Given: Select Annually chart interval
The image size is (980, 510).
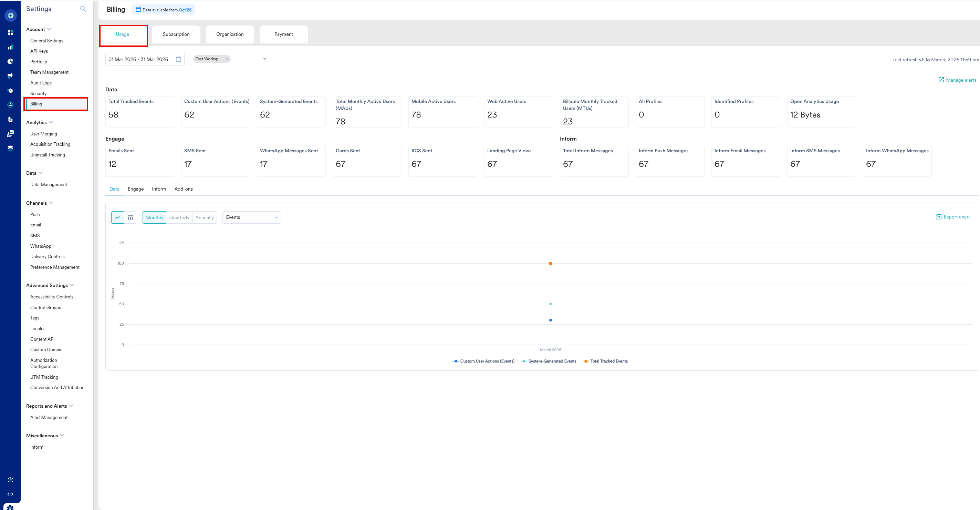Looking at the screenshot, I should (x=204, y=217).
